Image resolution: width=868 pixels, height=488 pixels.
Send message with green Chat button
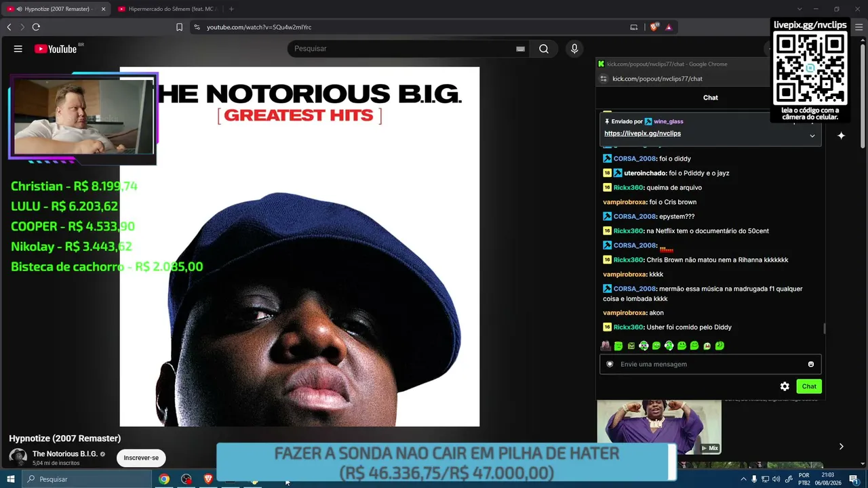(809, 386)
